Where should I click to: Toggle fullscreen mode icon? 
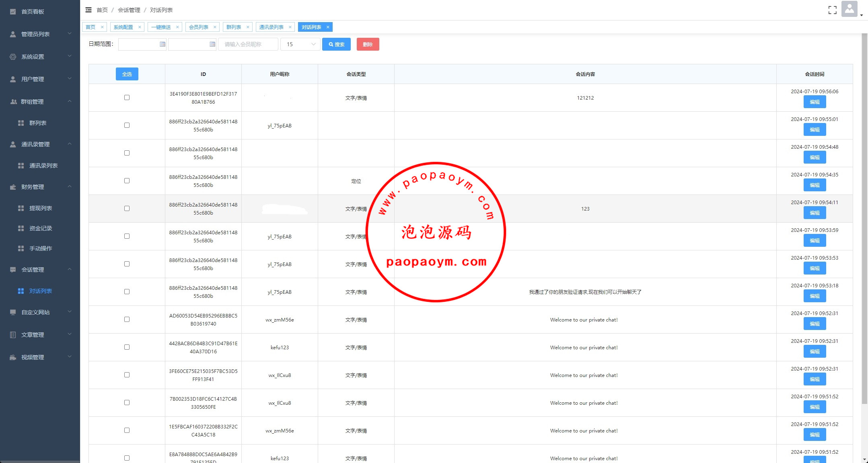pyautogui.click(x=832, y=10)
